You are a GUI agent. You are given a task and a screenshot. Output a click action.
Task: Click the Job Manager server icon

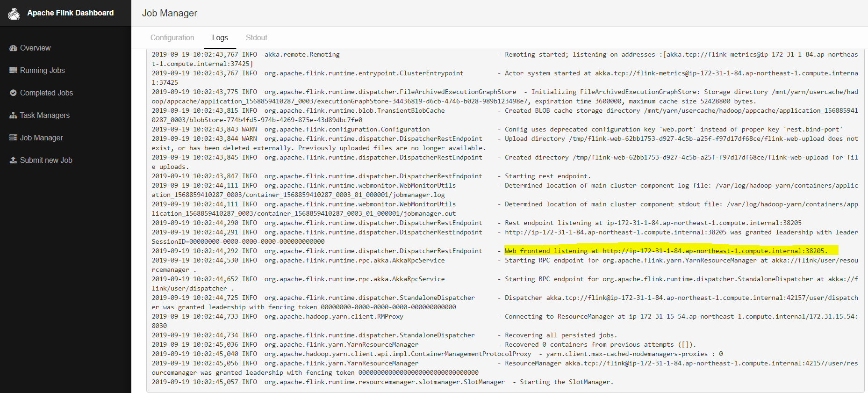(13, 138)
